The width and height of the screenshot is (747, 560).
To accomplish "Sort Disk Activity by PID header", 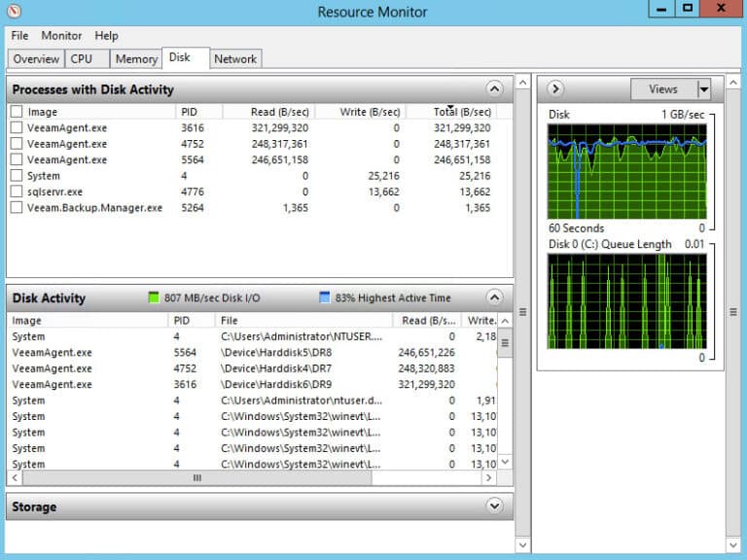I will 192,321.
